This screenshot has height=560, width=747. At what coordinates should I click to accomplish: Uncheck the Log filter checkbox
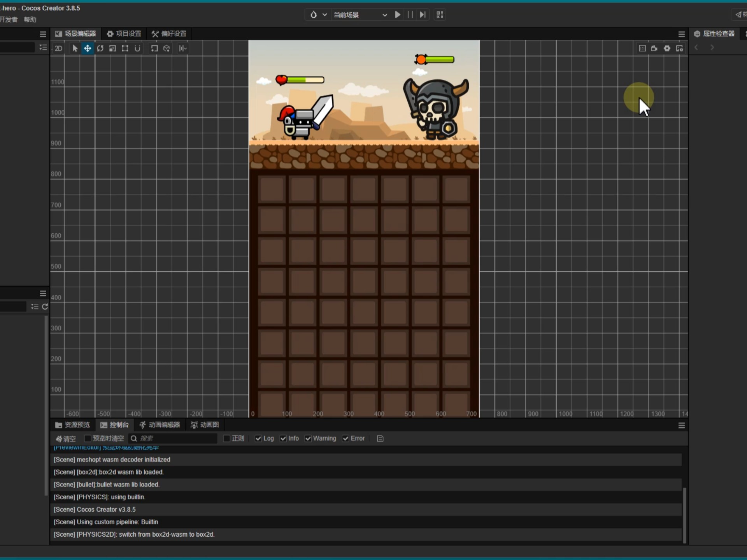pyautogui.click(x=258, y=438)
